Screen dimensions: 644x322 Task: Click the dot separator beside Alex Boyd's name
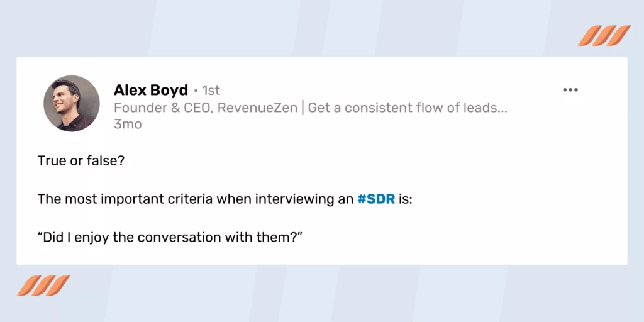click(x=196, y=91)
